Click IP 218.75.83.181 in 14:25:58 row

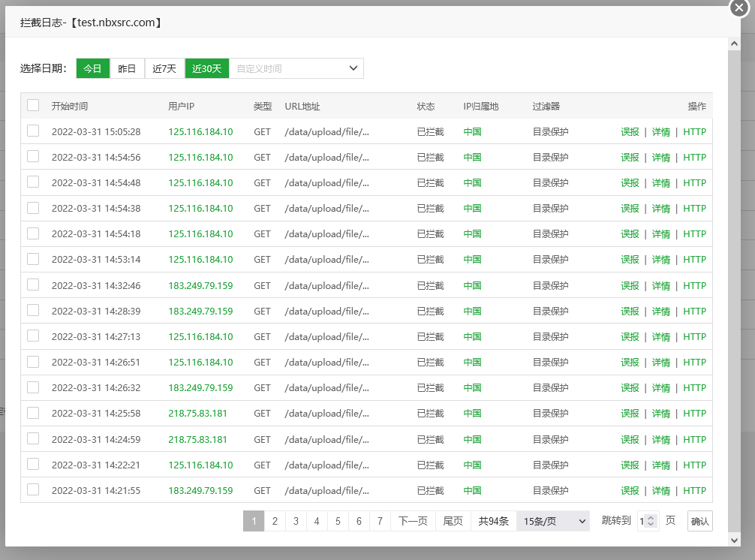(x=198, y=414)
